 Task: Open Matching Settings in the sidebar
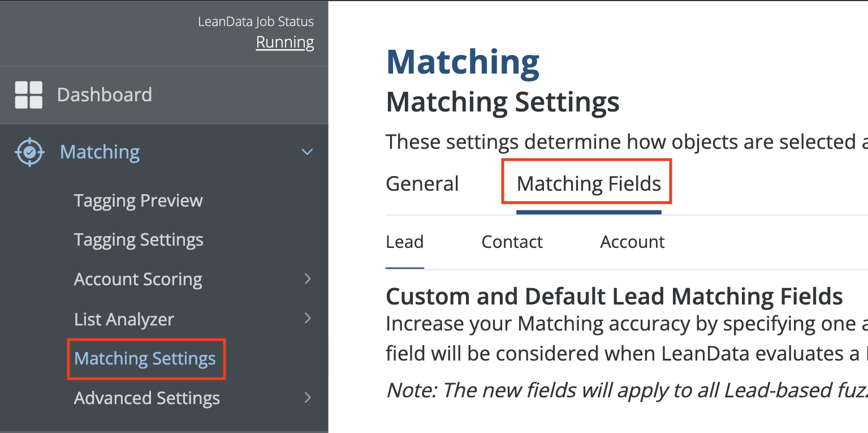click(145, 358)
